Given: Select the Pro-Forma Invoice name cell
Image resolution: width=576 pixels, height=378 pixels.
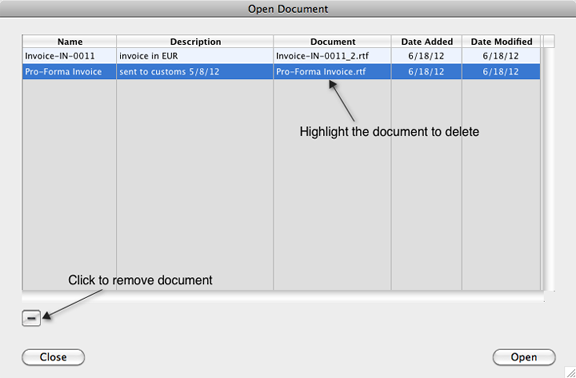Looking at the screenshot, I should pos(69,71).
